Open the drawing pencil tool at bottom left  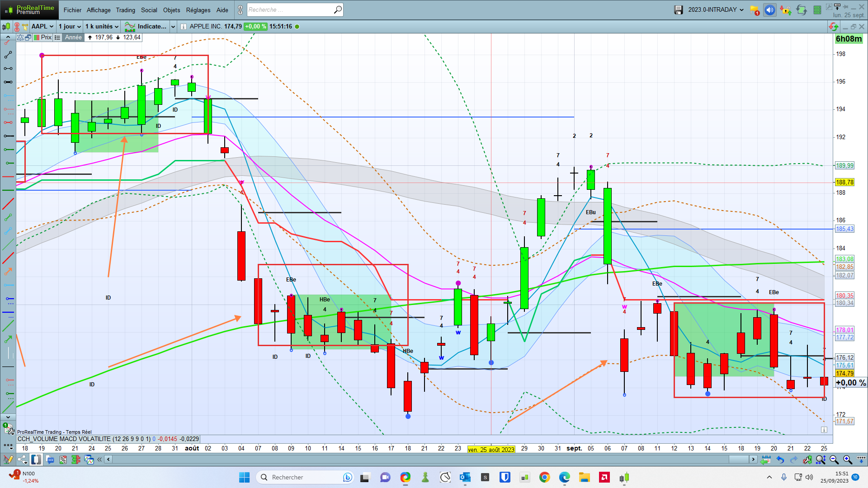(8, 460)
